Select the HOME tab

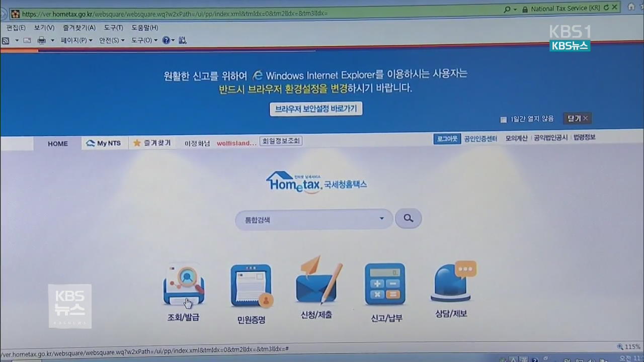click(57, 143)
